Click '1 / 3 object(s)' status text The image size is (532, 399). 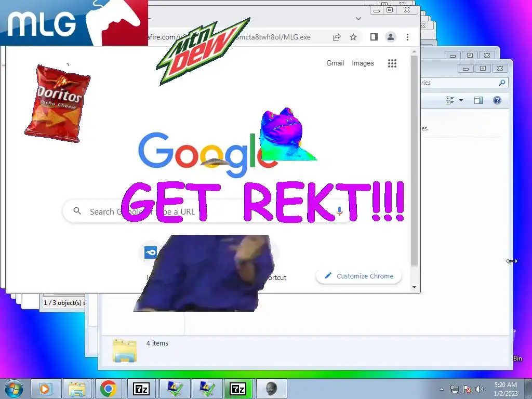pyautogui.click(x=63, y=303)
